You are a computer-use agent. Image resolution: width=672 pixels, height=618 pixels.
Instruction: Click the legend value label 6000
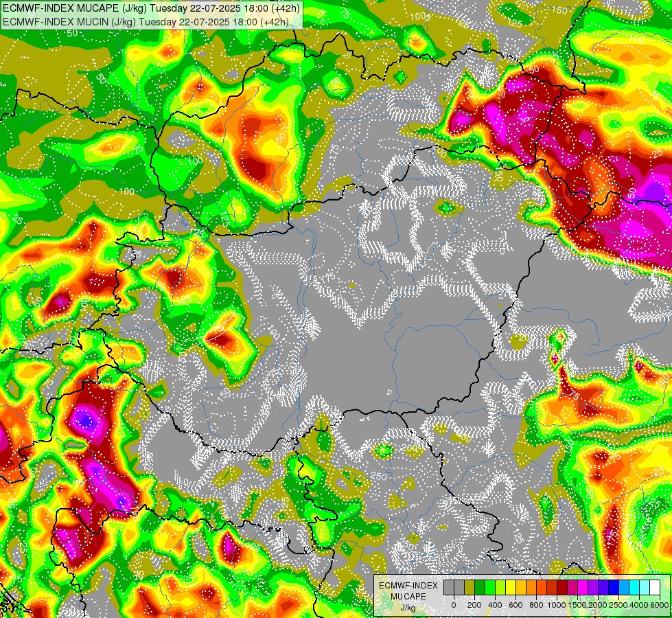click(x=660, y=605)
